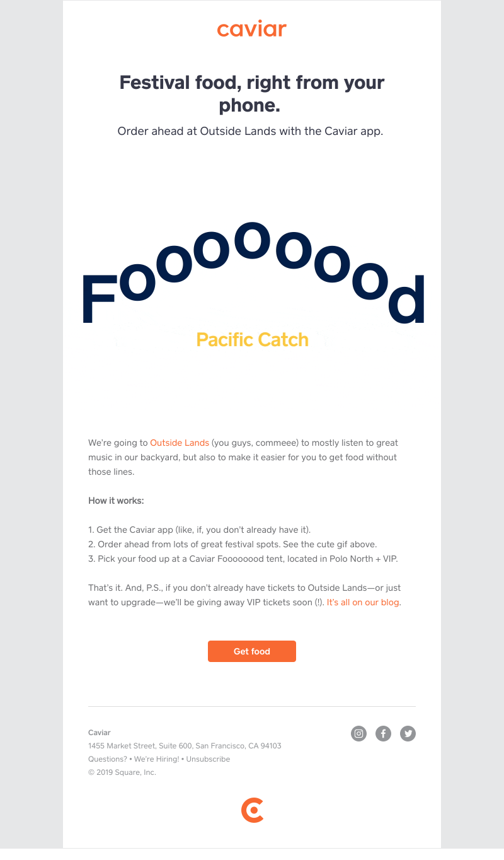Screen dimensions: 504x860
Task: Follow the "It's all on our blog" link
Action: pos(363,602)
